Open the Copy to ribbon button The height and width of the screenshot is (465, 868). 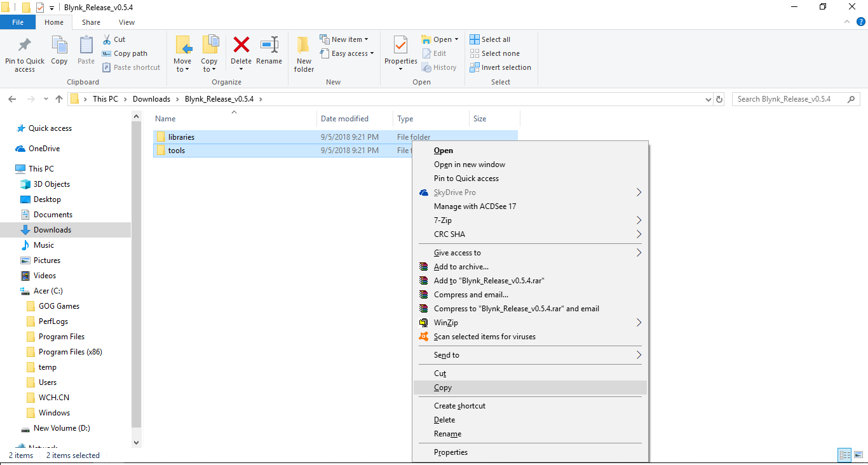tap(210, 54)
